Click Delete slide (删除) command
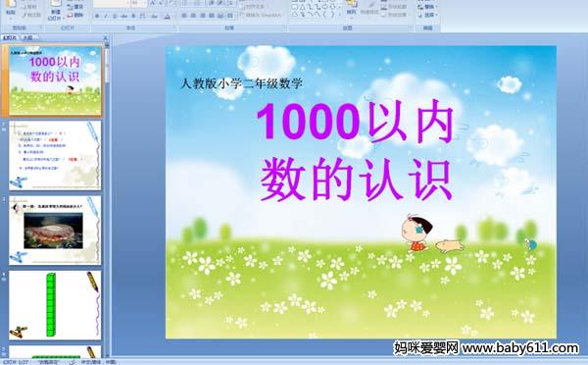Screen dimensions: 588x365 (75, 15)
